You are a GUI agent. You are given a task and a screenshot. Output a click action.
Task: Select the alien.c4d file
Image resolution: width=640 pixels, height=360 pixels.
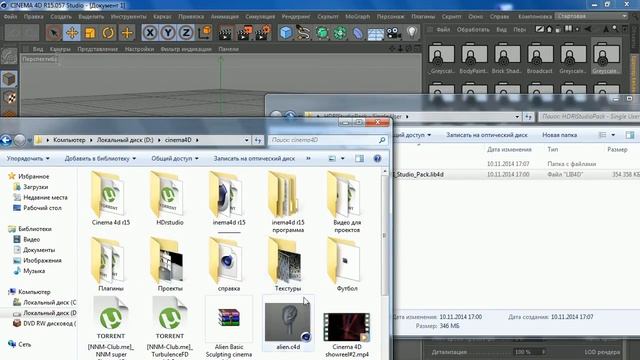[x=288, y=324]
